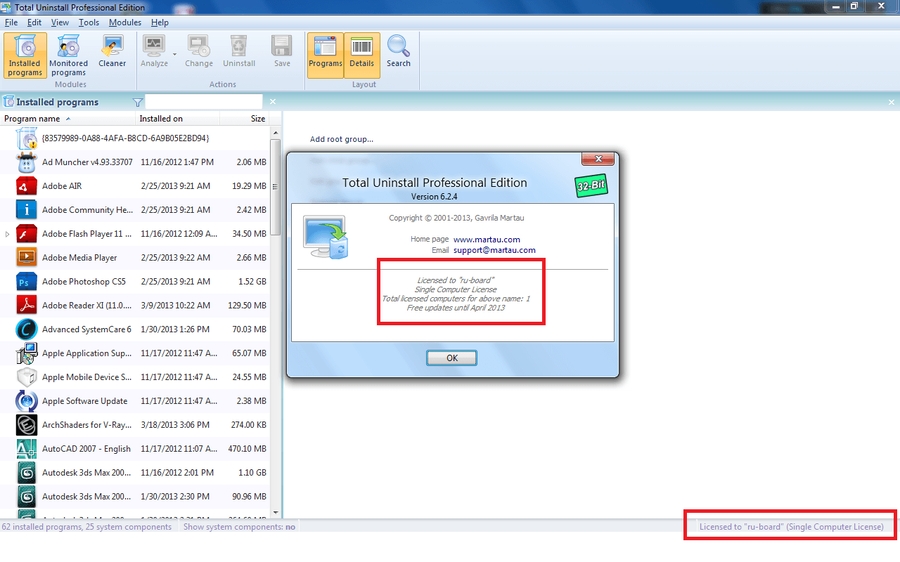Sort by Size column header

pos(245,118)
